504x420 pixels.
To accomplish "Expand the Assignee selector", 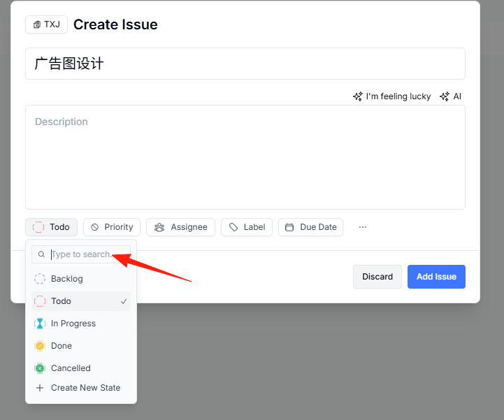I will click(180, 227).
